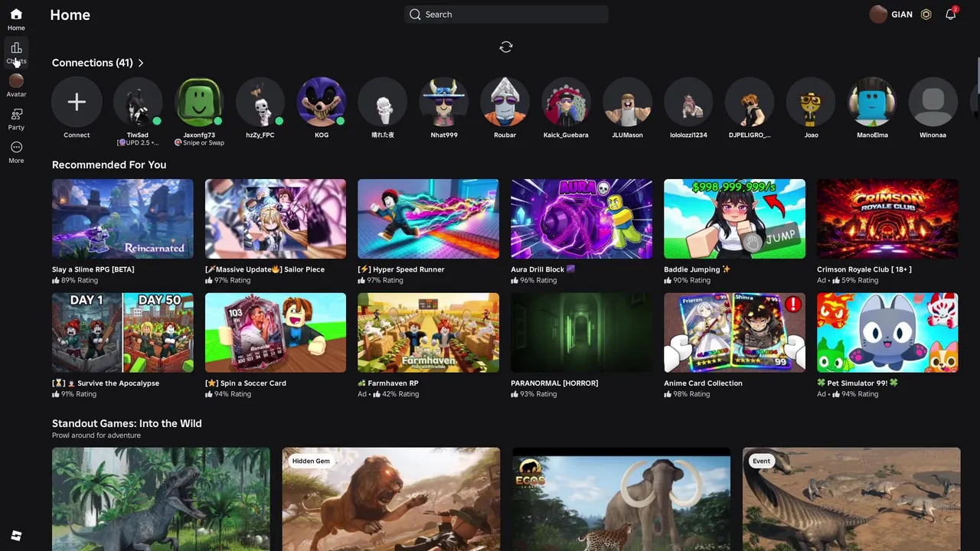The height and width of the screenshot is (551, 980).
Task: Open the Hidden Gem lion game card
Action: (x=391, y=499)
